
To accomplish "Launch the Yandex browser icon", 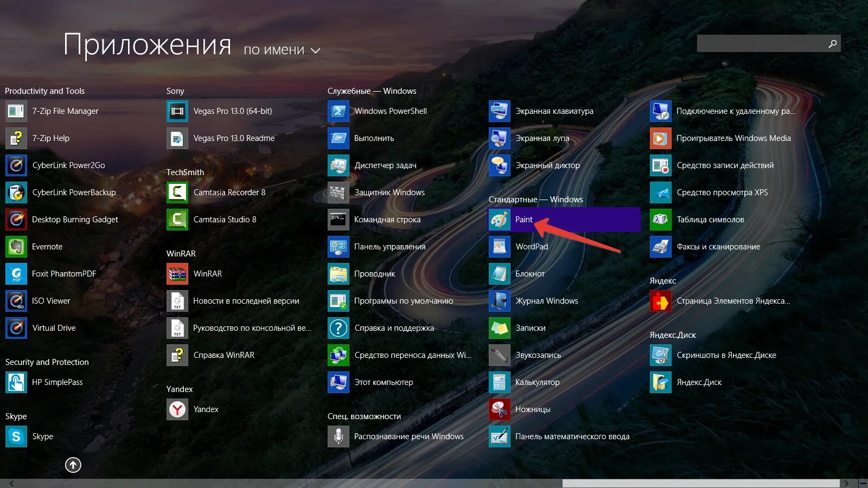I will click(x=177, y=409).
